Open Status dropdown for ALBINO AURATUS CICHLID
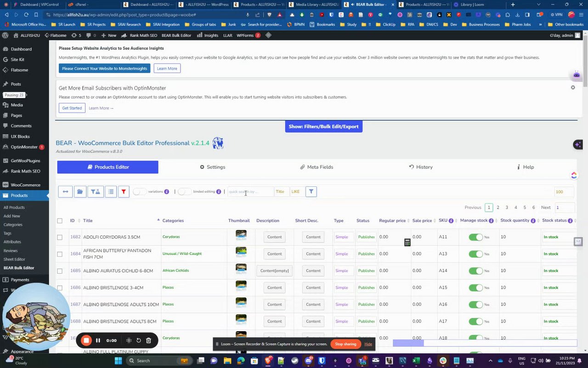Image resolution: width=588 pixels, height=368 pixels. pos(366,271)
